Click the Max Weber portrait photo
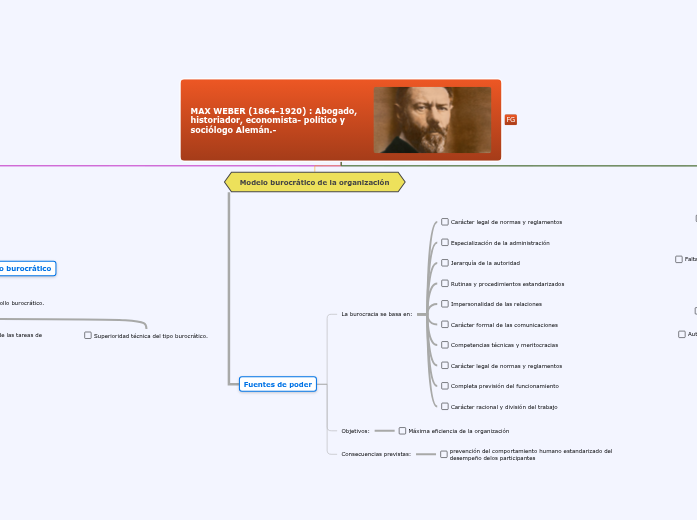This screenshot has width=697, height=520. 432,120
